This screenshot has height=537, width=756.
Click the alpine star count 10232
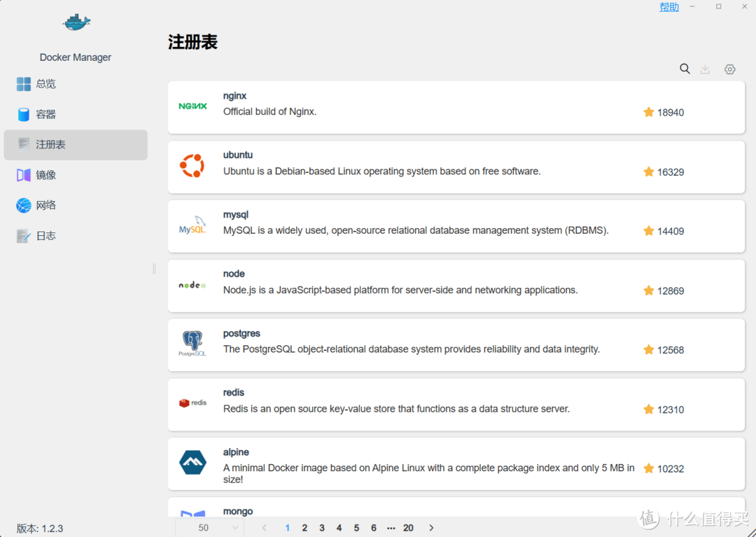671,468
